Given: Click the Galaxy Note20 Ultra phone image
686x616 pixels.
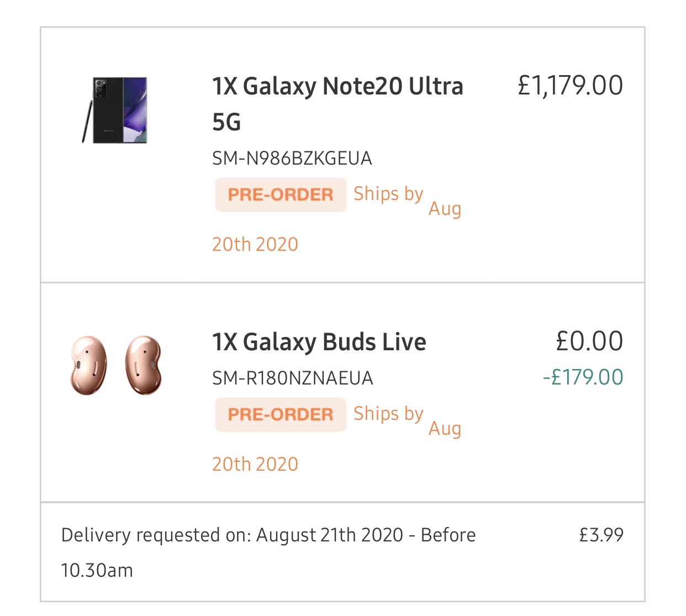Looking at the screenshot, I should coord(116,110).
